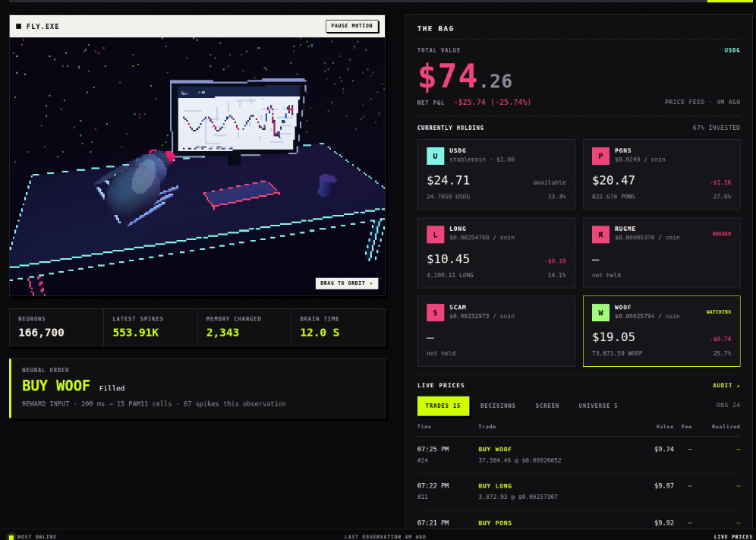This screenshot has width=756, height=540.
Task: Click the SCAM token icon
Action: click(436, 313)
